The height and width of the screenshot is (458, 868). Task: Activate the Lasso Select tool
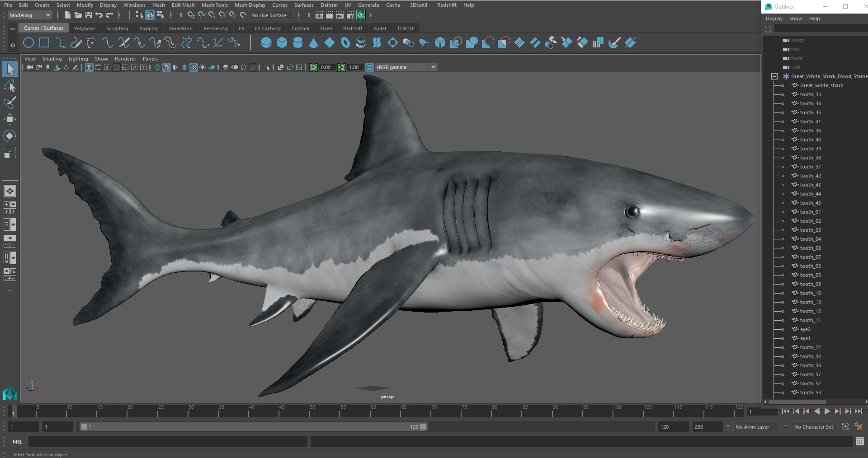[9, 86]
